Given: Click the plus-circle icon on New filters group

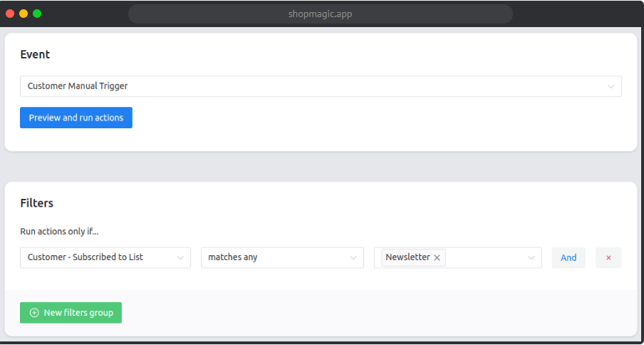Looking at the screenshot, I should click(x=34, y=313).
